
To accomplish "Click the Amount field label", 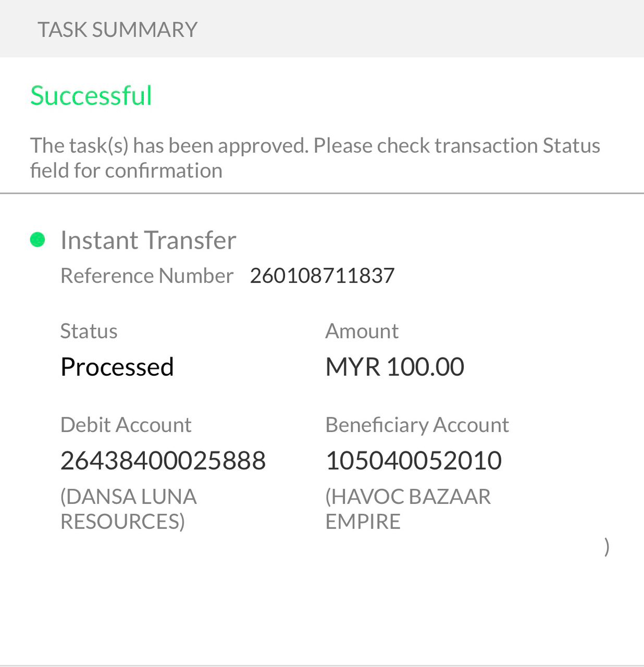I will point(362,331).
